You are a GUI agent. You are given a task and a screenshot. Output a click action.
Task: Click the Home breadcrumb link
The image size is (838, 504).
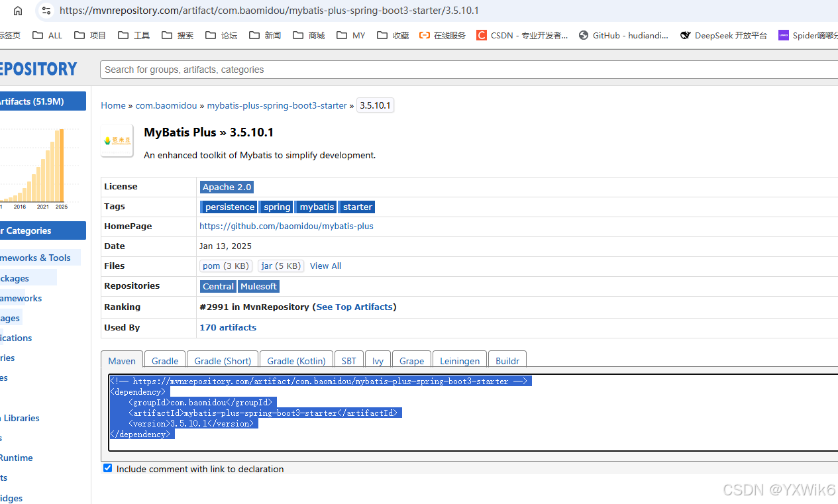click(x=113, y=105)
